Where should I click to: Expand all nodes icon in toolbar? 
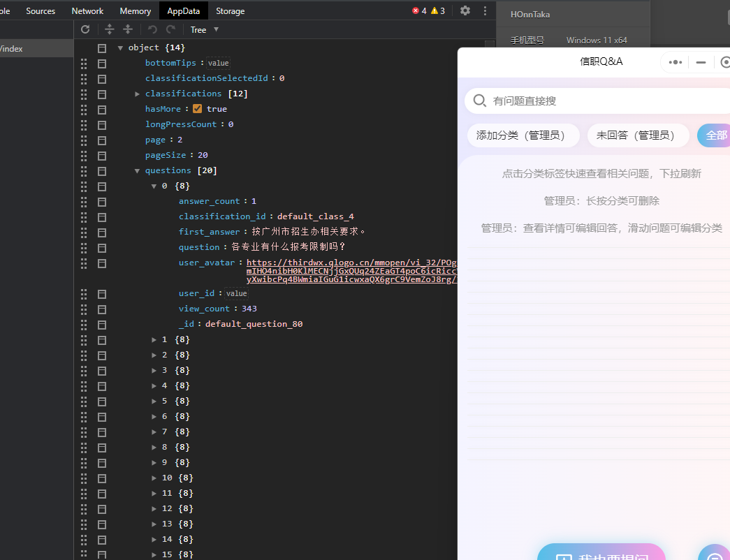110,29
